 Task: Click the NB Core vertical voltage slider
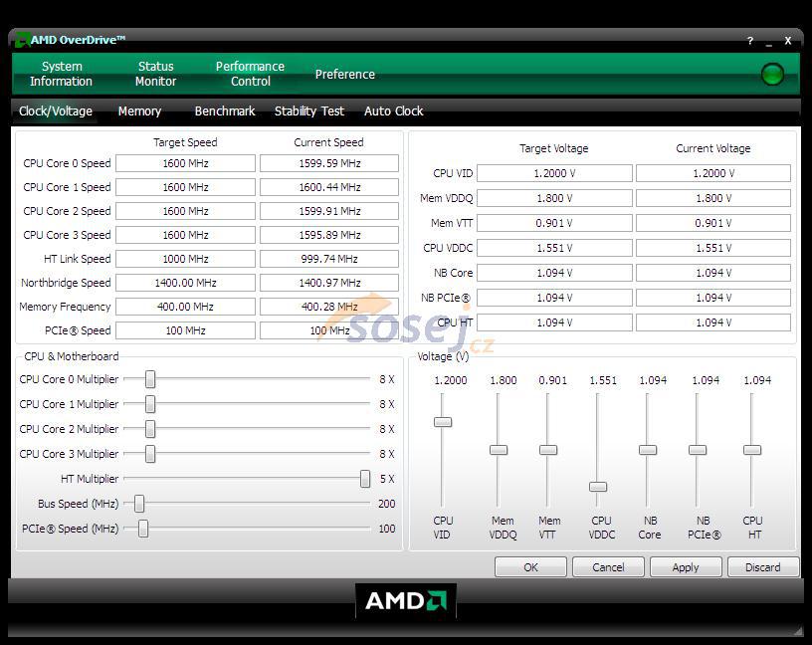coord(648,450)
